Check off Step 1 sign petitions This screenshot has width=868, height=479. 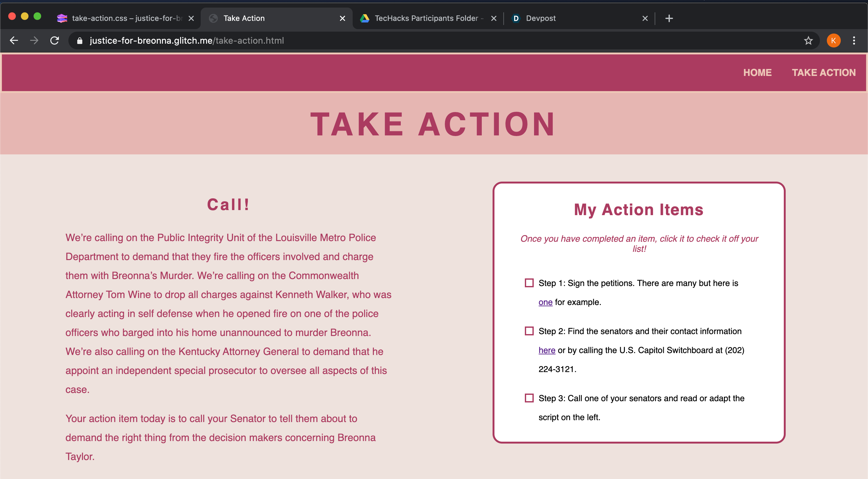pyautogui.click(x=529, y=283)
